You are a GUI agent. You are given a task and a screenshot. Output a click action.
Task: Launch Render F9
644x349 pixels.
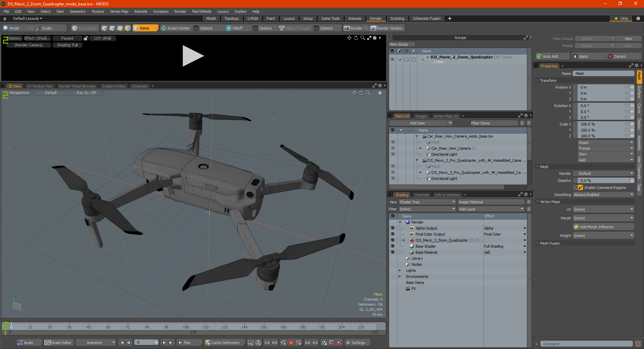click(356, 28)
